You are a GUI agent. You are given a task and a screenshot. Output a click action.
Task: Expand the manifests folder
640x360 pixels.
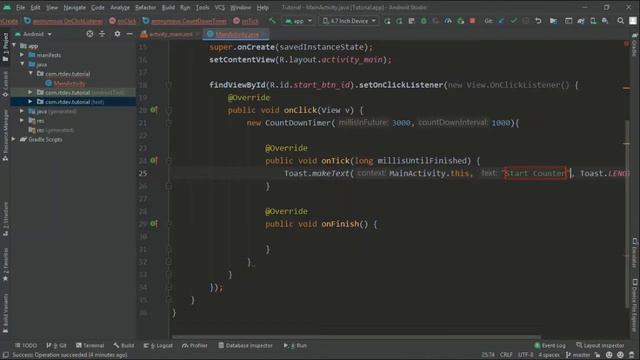pos(22,55)
